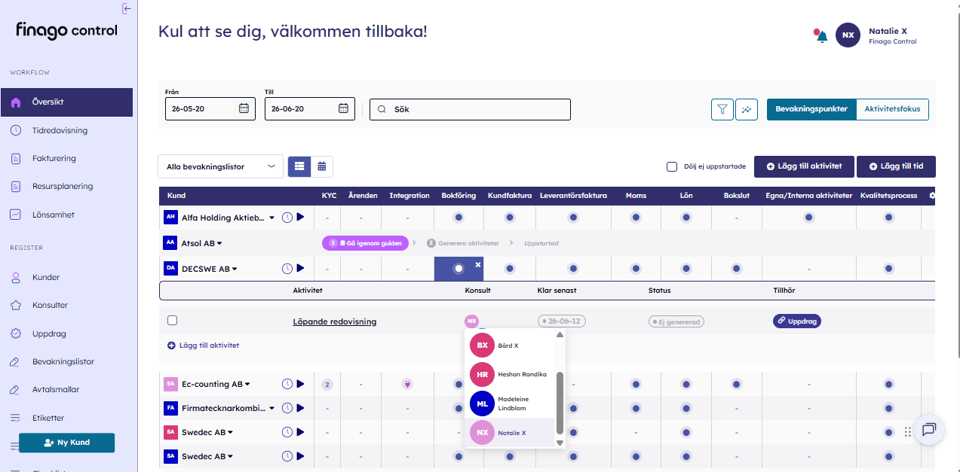Click into the Sök search field
The image size is (960, 472).
pos(470,110)
